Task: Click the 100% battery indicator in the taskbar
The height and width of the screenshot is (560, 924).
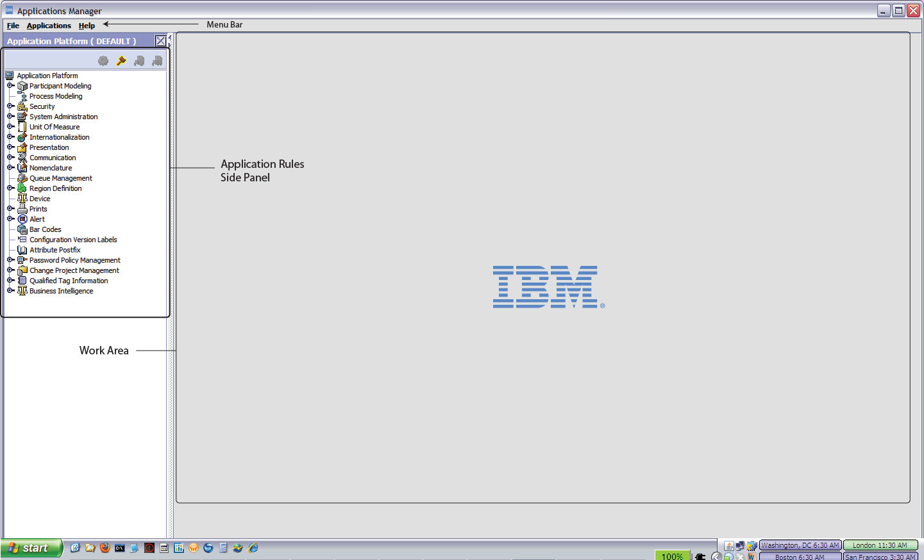Action: tap(673, 556)
